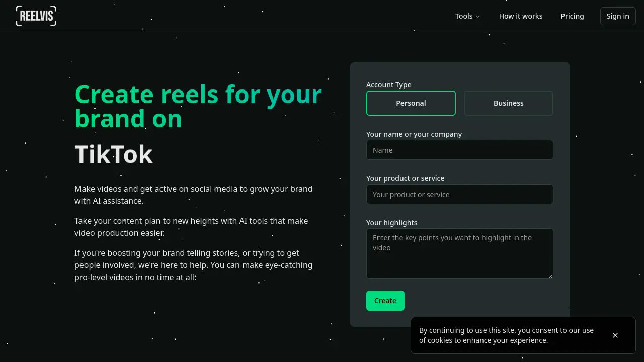Open the How it works page

point(521,16)
